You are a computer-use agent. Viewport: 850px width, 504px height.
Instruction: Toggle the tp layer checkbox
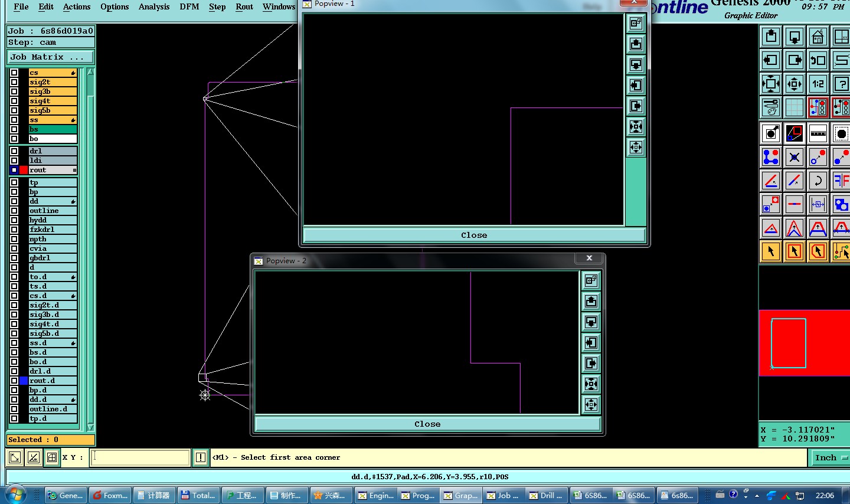[14, 182]
